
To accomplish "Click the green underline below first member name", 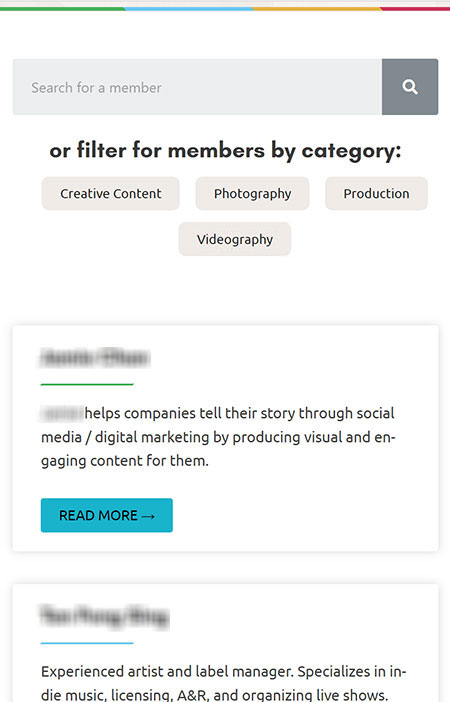I will (87, 384).
